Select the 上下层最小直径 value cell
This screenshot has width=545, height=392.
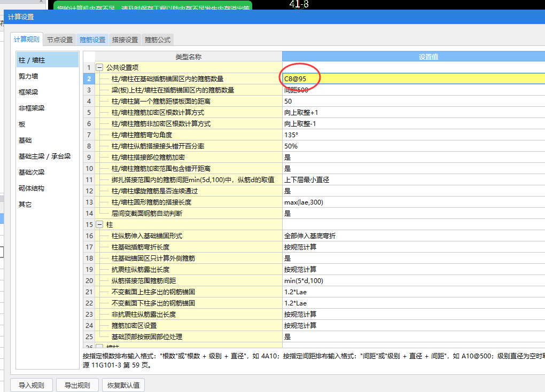(414, 179)
